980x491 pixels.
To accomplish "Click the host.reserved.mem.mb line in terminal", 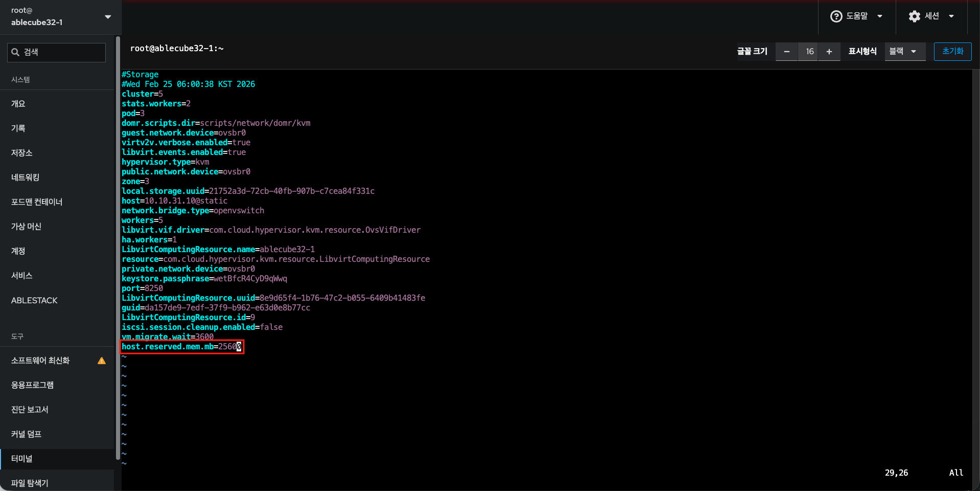I will [x=181, y=347].
